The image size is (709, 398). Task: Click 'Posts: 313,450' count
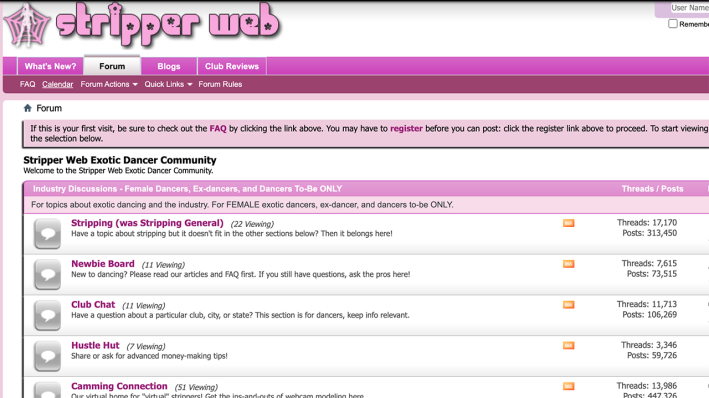point(649,233)
